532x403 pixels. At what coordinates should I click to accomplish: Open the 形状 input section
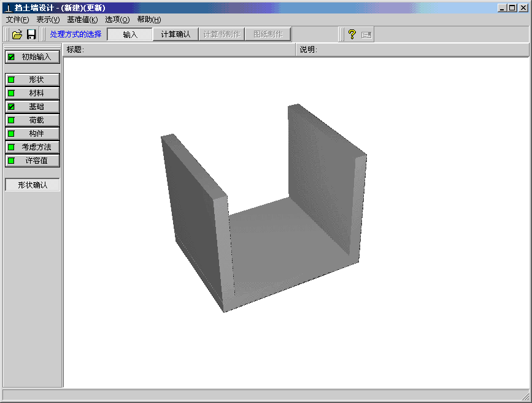(x=33, y=80)
